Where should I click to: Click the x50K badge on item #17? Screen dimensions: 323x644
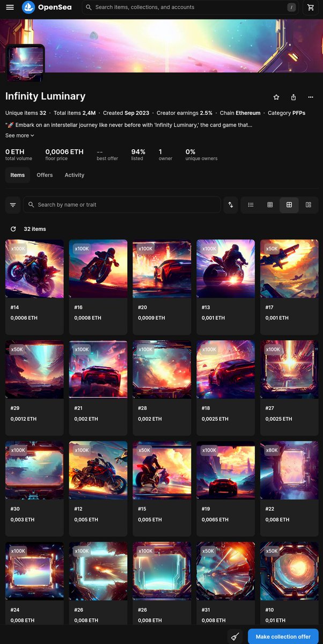coord(272,249)
